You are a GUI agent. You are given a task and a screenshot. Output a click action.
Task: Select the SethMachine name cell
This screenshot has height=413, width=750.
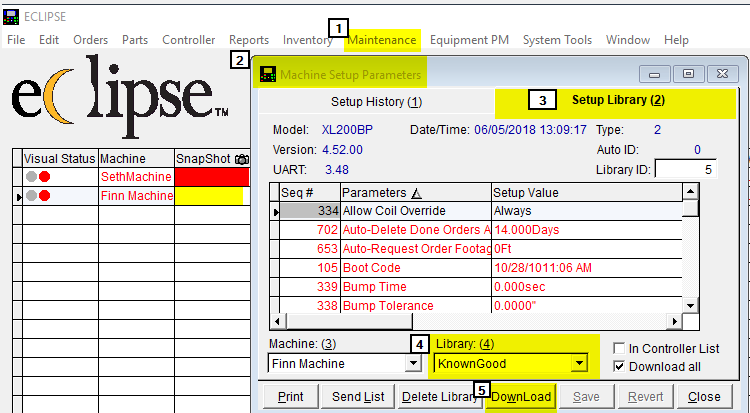coord(136,177)
